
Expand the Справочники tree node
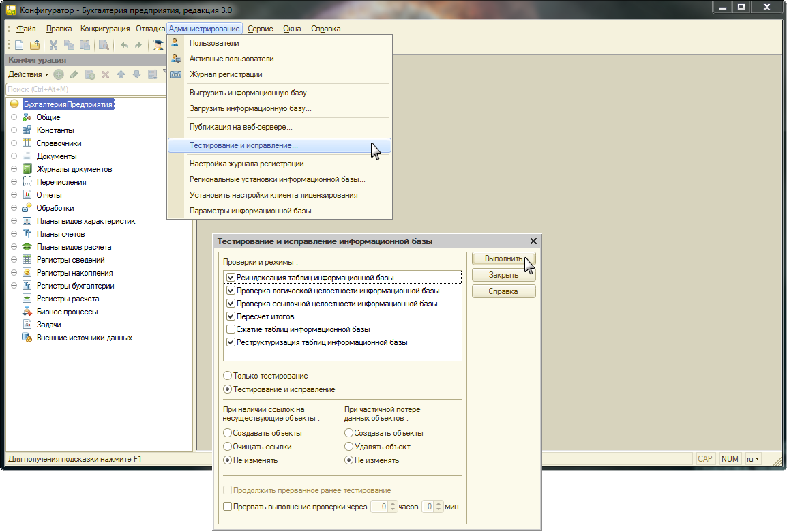coord(14,143)
